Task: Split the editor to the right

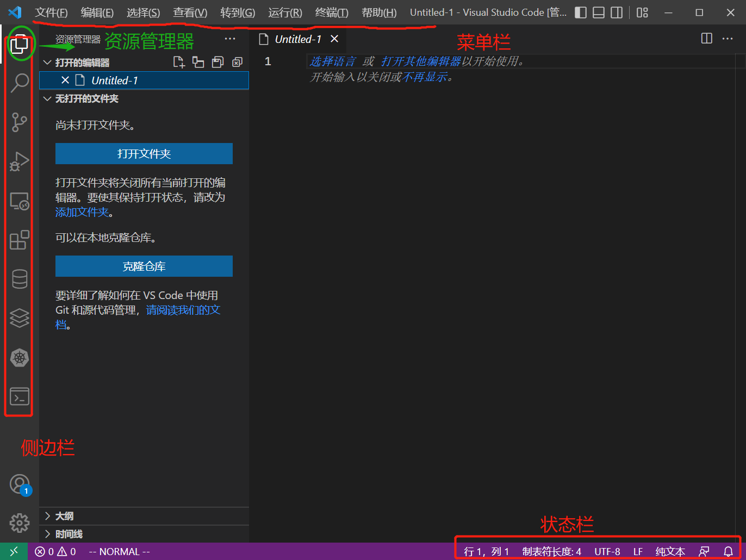Action: point(707,39)
